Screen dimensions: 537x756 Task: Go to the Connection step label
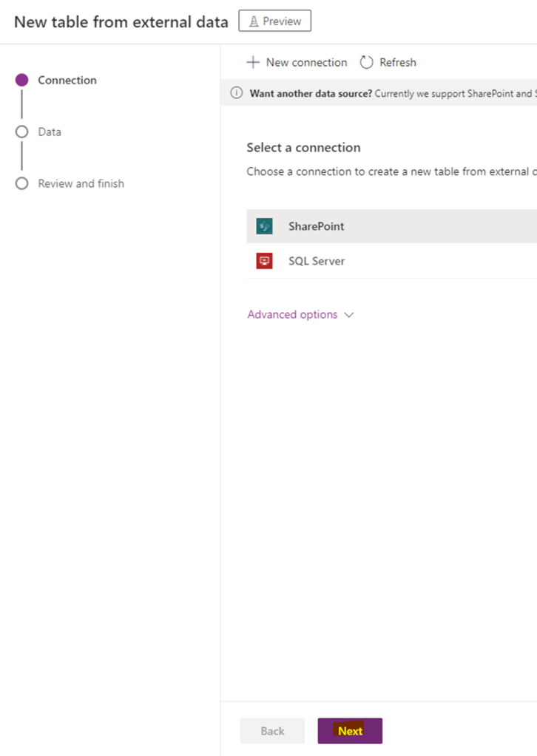pyautogui.click(x=67, y=81)
